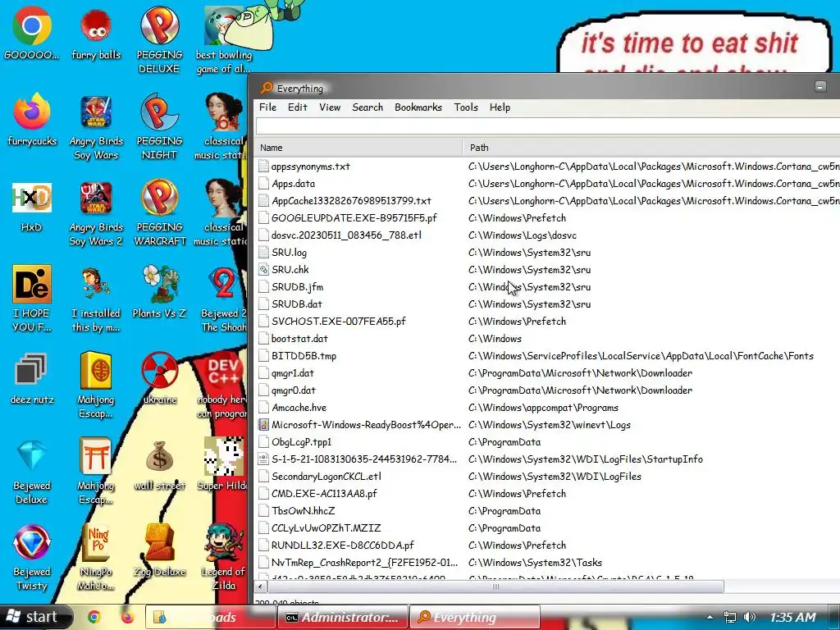The width and height of the screenshot is (840, 630).
Task: Open the network tray icon
Action: click(729, 617)
